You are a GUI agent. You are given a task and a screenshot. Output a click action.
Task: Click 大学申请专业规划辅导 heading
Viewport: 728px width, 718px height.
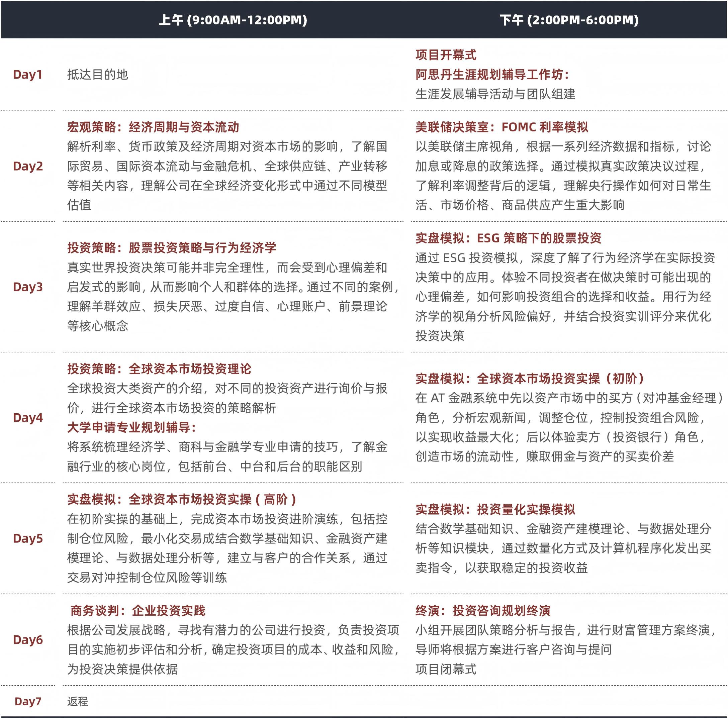click(x=131, y=428)
